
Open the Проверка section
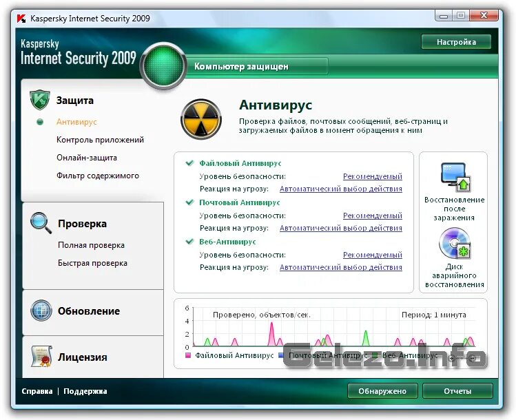pyautogui.click(x=82, y=224)
